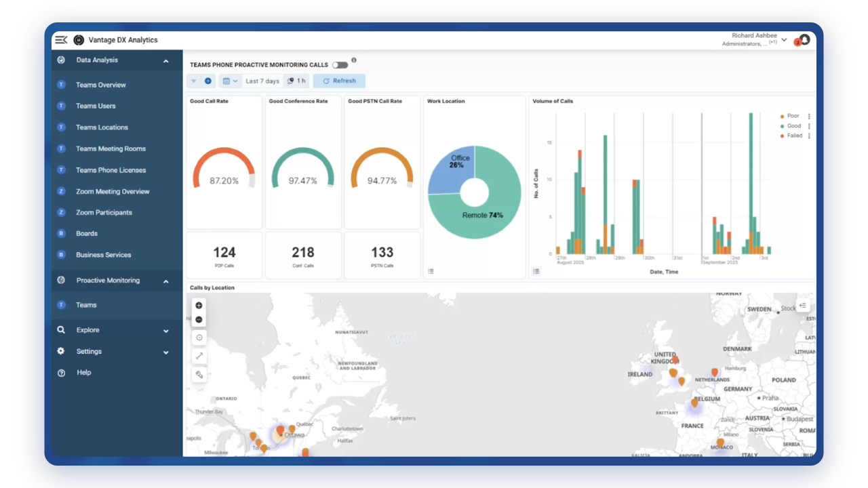Open the map wrench tools icon

click(199, 374)
